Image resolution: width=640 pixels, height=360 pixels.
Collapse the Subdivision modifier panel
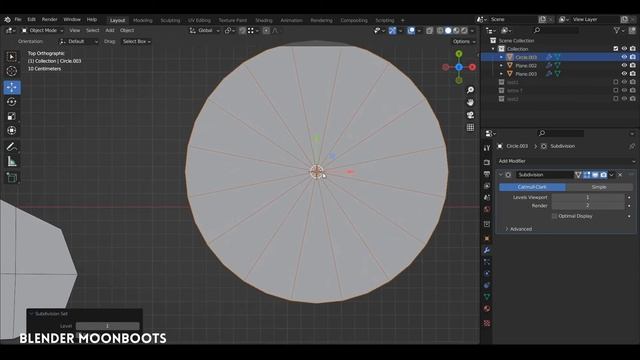pyautogui.click(x=501, y=175)
